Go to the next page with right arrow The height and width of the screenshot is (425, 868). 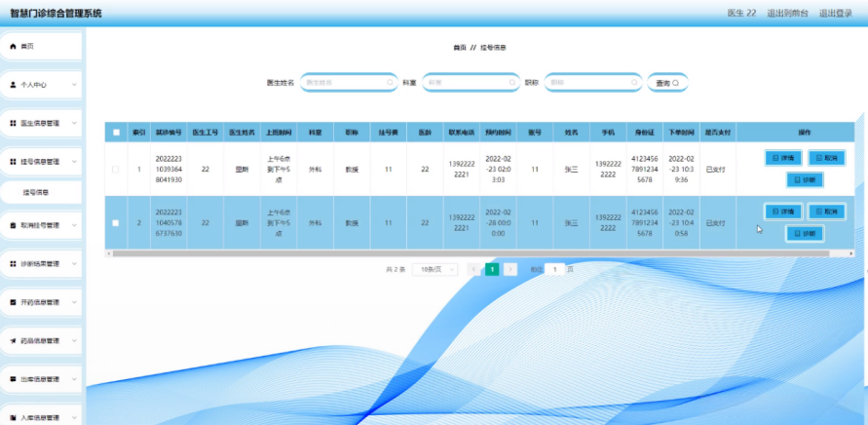[x=510, y=269]
